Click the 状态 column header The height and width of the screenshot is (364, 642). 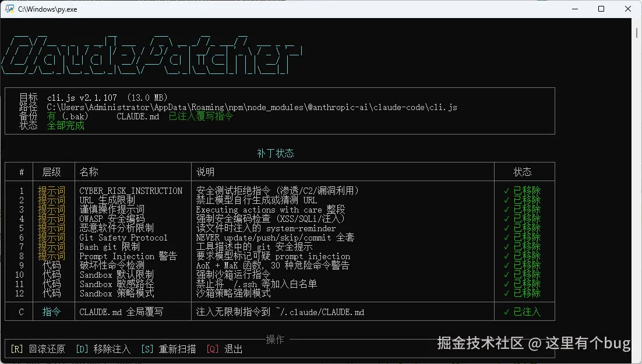pos(523,172)
